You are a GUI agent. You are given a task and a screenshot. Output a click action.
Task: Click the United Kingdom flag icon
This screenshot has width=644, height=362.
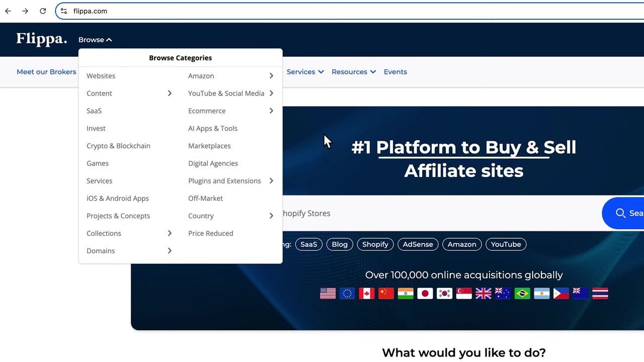click(483, 293)
